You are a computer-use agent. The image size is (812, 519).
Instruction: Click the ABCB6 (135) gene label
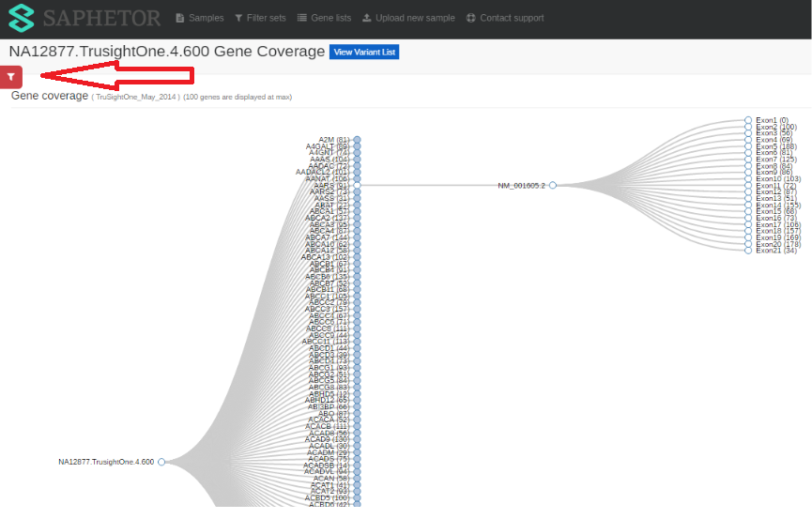coord(327,277)
